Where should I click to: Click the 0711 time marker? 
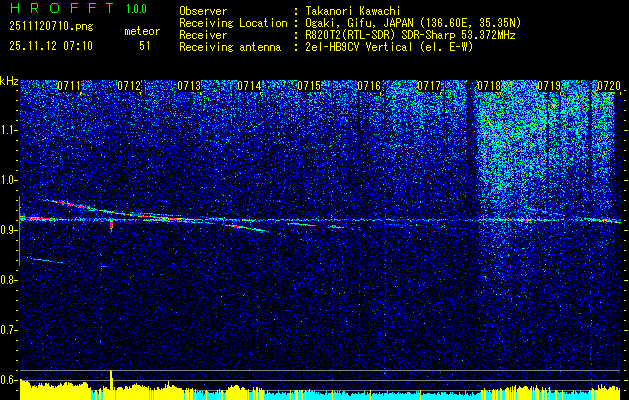(69, 85)
